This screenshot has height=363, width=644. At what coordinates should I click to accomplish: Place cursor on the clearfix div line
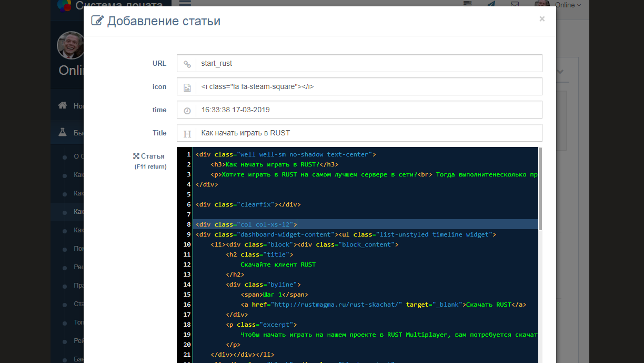[247, 204]
